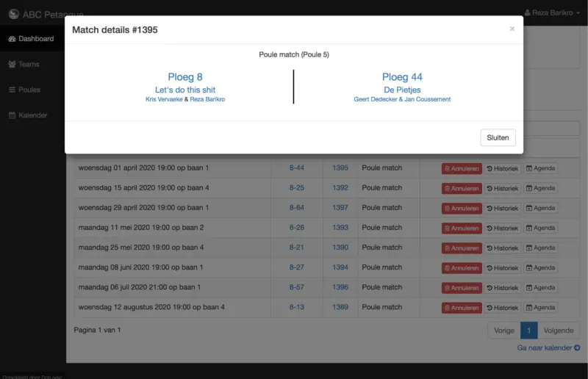588x379 pixels.
Task: Go to the Volgende page
Action: tap(559, 331)
